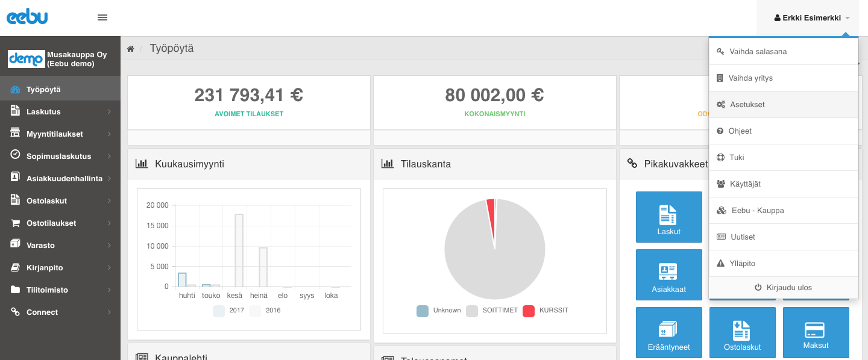
Task: Select Asetukset from the user menu
Action: tap(747, 105)
